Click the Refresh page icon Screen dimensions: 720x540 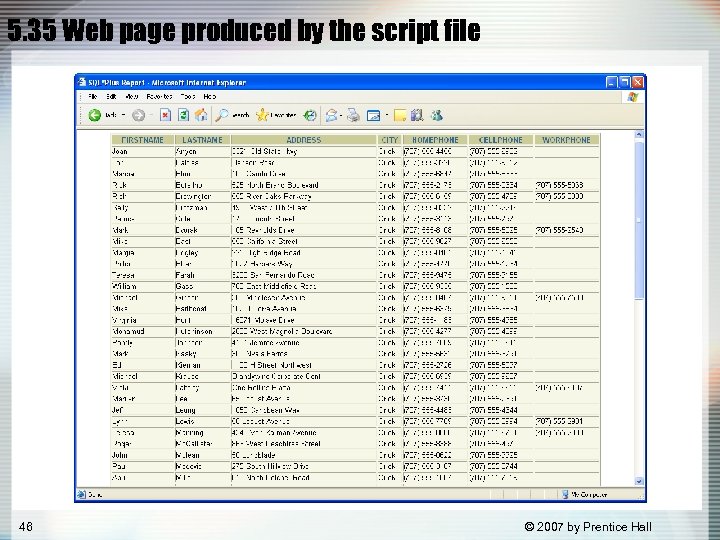pyautogui.click(x=183, y=115)
